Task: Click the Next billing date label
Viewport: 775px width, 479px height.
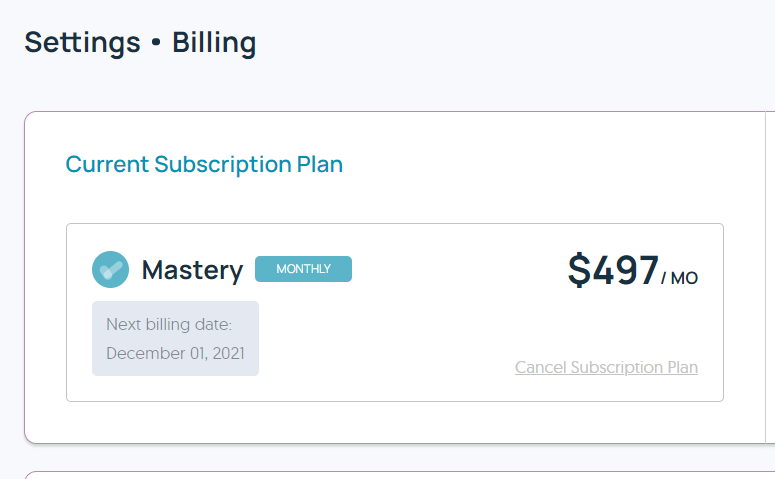Action: click(169, 324)
